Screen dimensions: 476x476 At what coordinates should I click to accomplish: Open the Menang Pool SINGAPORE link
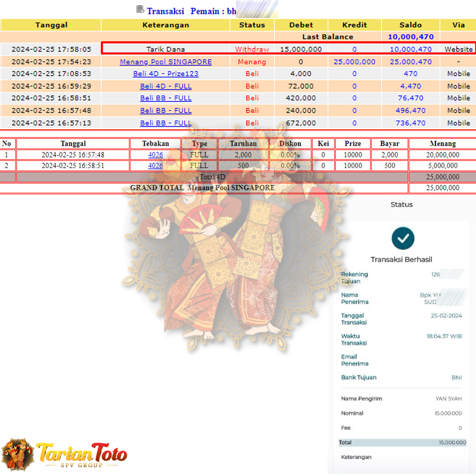[x=166, y=62]
